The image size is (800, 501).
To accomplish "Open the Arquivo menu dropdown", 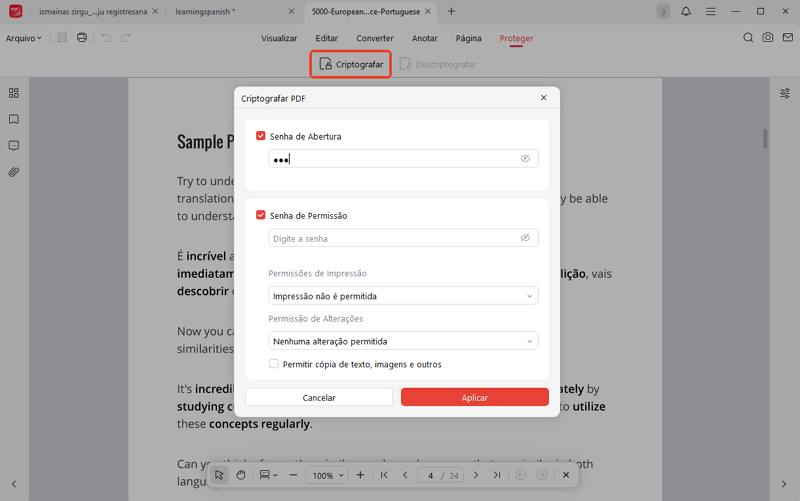I will tap(23, 38).
